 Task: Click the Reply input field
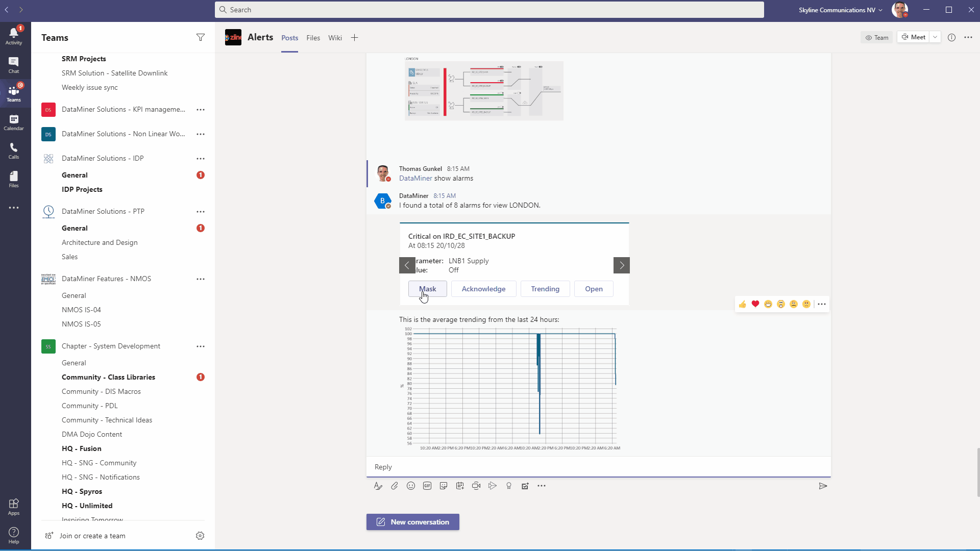coord(599,467)
